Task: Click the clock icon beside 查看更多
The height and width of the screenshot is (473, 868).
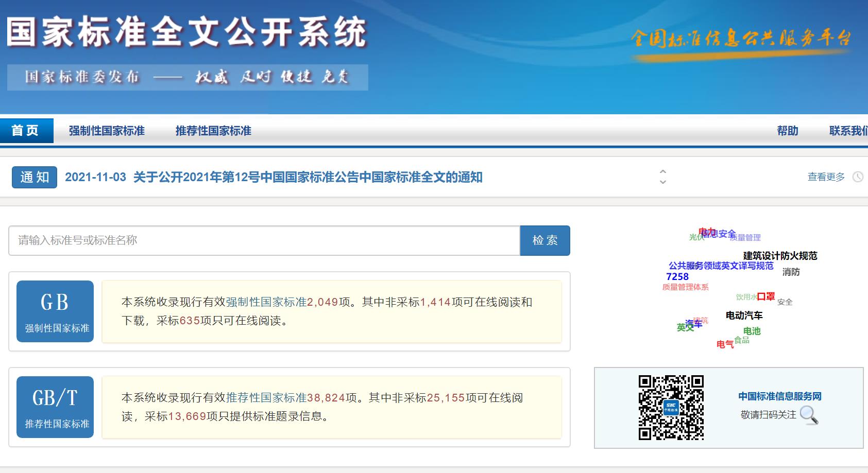Action: coord(858,177)
